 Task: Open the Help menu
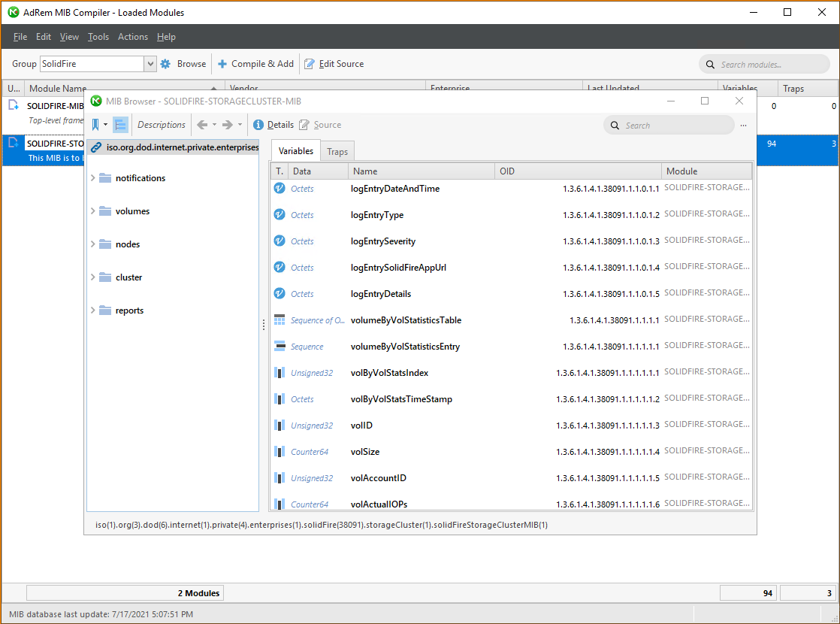(166, 37)
